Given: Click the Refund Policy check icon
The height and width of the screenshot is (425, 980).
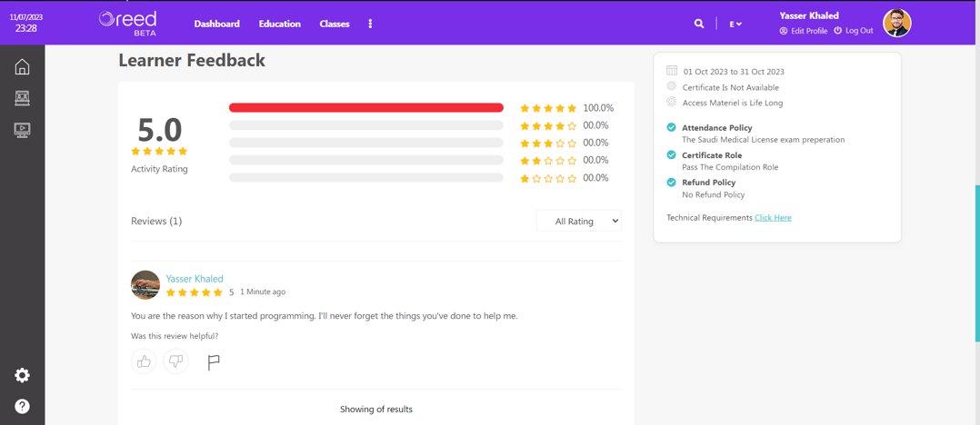Looking at the screenshot, I should [x=671, y=183].
